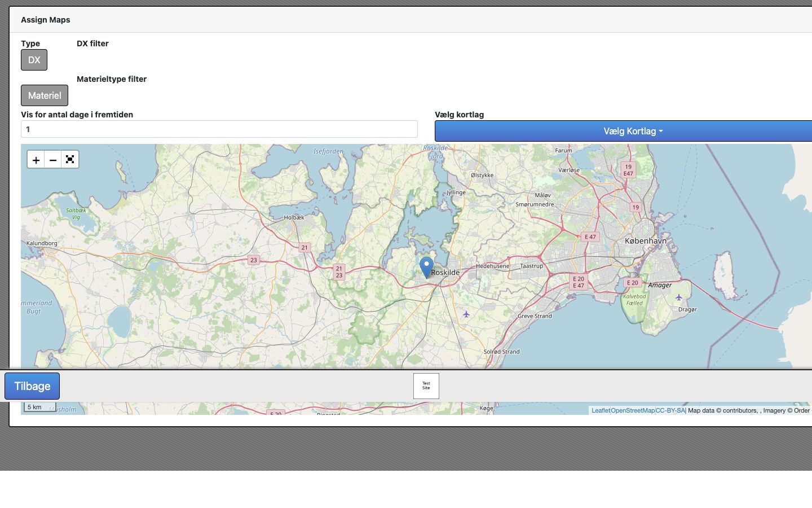Open the Test Site thumbnail
This screenshot has width=812, height=508.
pyautogui.click(x=426, y=386)
